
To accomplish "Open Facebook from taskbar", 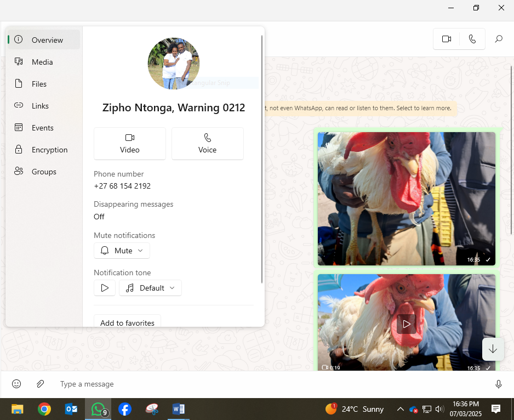I will tap(125, 409).
